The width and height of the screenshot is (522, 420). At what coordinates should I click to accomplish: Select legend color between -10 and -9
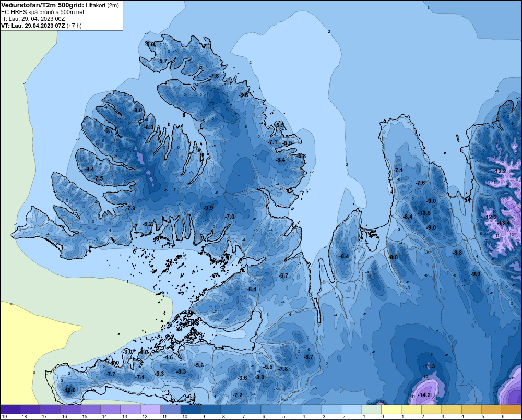click(191, 410)
